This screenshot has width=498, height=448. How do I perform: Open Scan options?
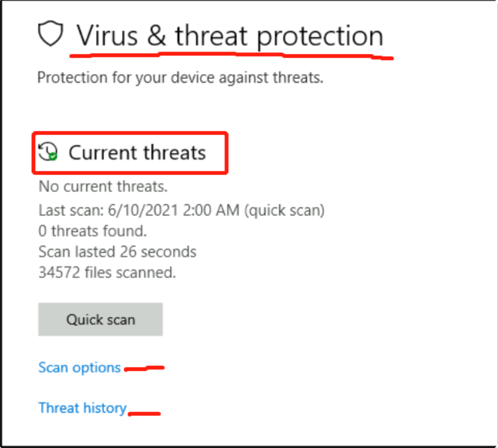tap(79, 368)
